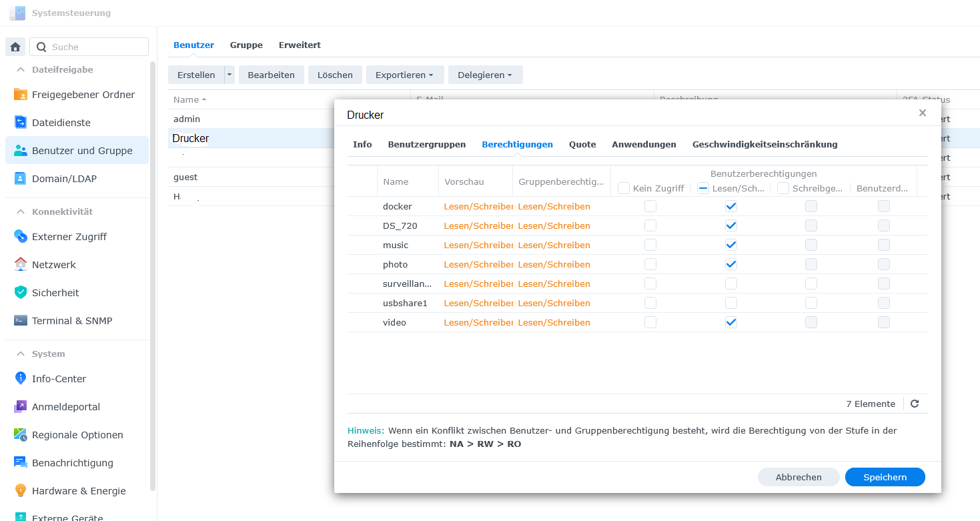This screenshot has height=521, width=980.
Task: Open the Exportieren dropdown menu
Action: coord(404,74)
